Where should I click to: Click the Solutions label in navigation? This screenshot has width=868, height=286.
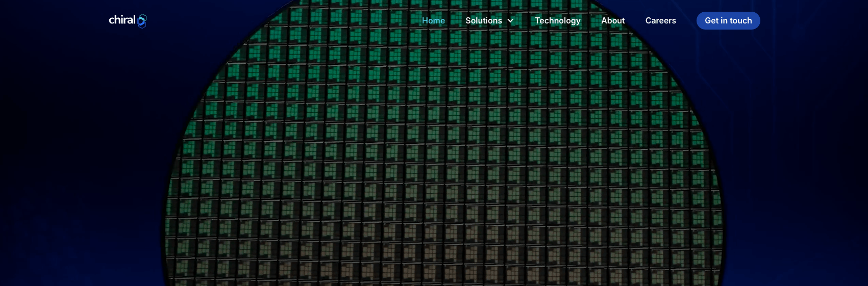(483, 20)
